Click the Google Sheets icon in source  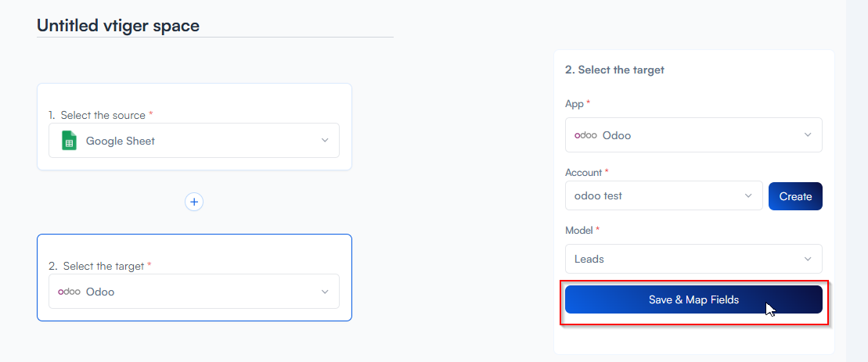pos(69,141)
